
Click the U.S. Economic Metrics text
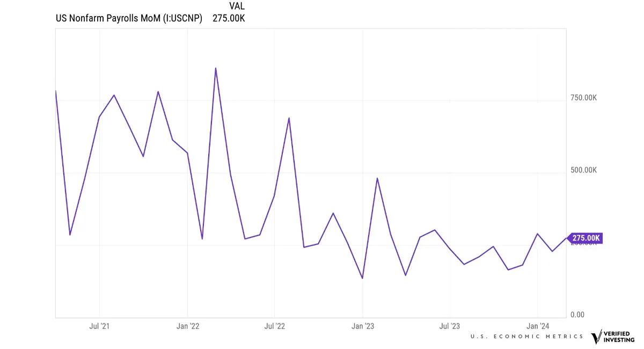click(526, 336)
